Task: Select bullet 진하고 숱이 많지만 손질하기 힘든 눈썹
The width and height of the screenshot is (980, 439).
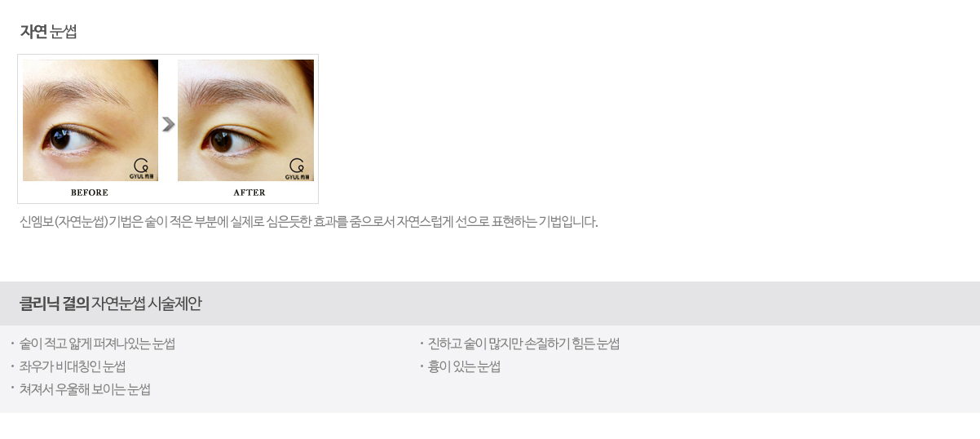Action: [x=523, y=344]
